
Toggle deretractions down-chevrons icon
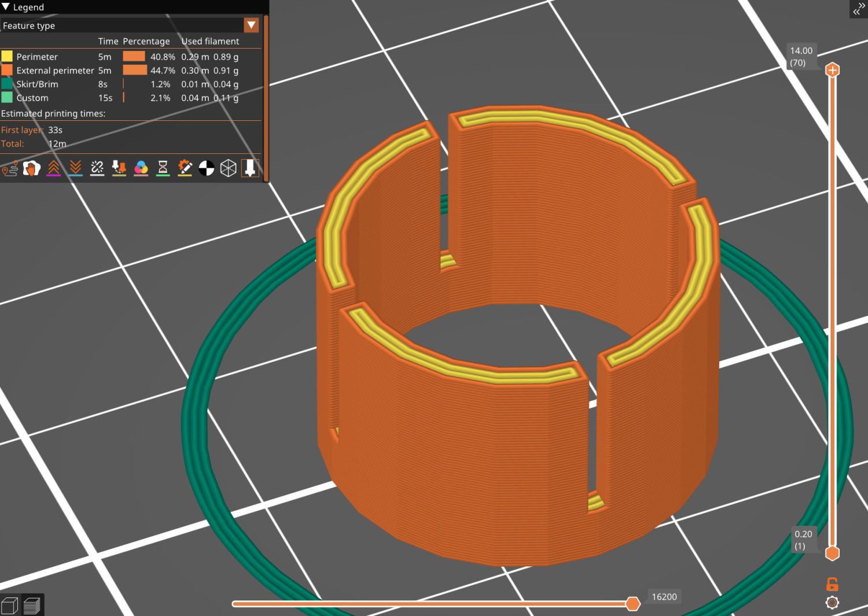[75, 168]
